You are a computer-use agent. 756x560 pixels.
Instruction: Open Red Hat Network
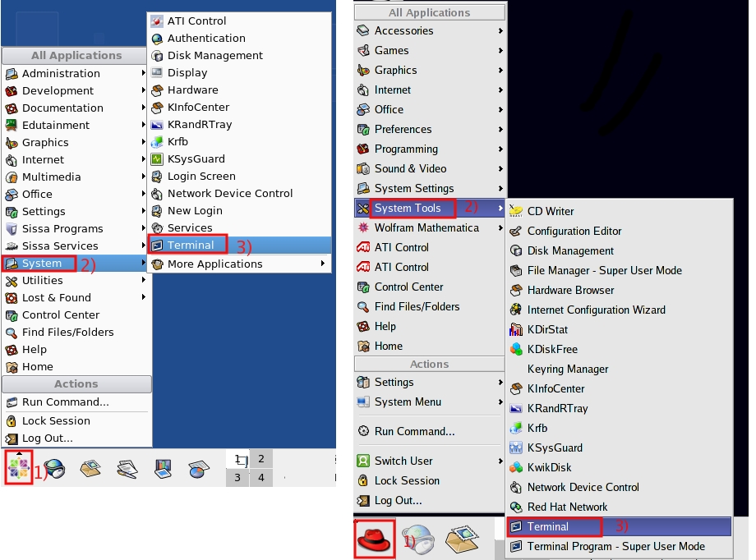(x=620, y=507)
